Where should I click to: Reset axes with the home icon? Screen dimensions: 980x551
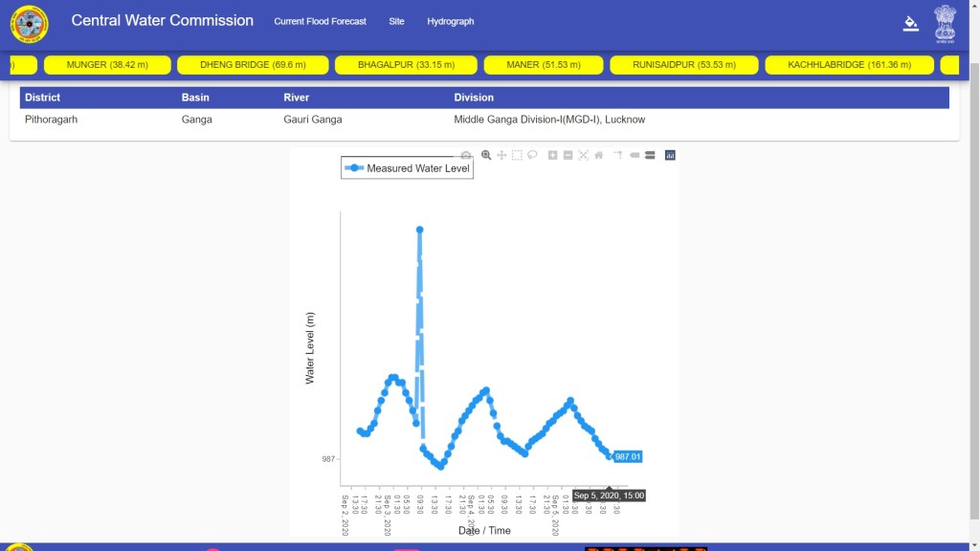click(x=598, y=155)
